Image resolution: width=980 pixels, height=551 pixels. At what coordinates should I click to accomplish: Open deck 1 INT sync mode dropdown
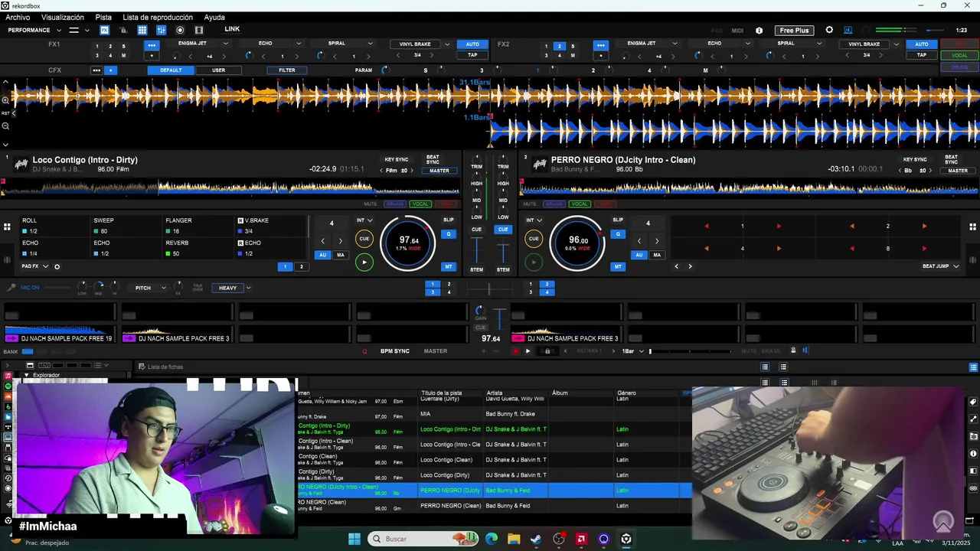tap(364, 220)
